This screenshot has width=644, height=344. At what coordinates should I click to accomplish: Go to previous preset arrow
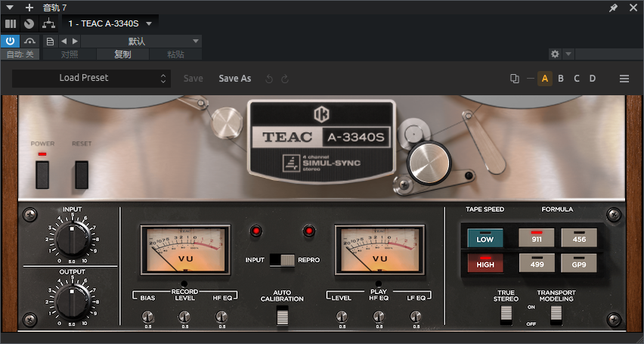point(63,41)
